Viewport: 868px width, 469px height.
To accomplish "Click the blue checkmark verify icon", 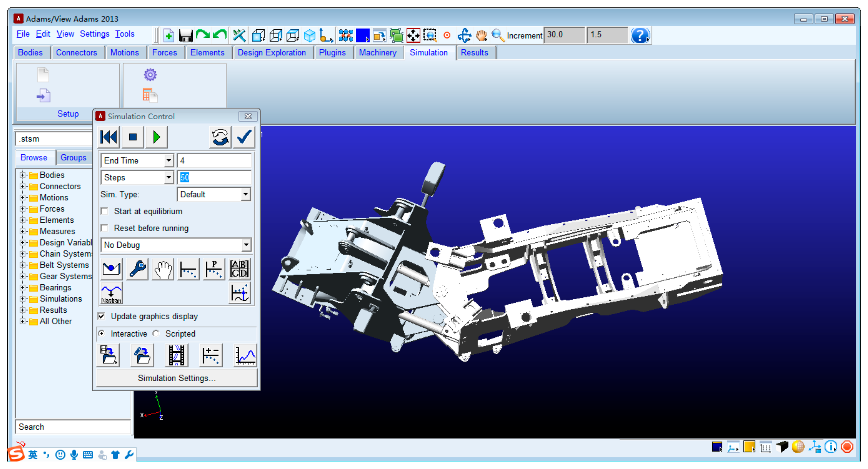I will click(x=244, y=137).
